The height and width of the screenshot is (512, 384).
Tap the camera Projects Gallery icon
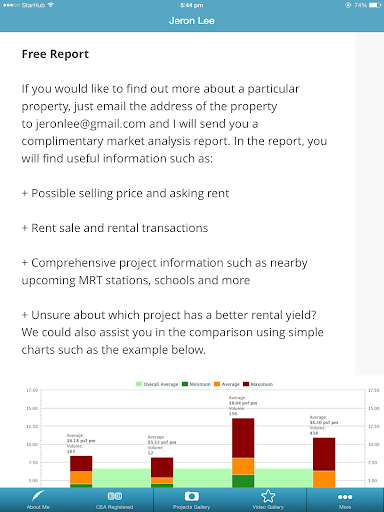tap(191, 496)
